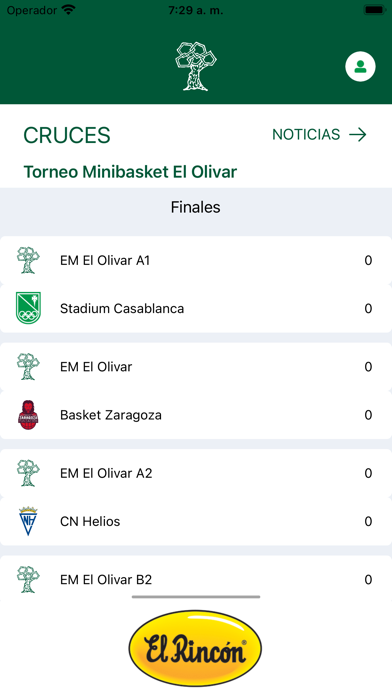Select the Basket Zaragoza team logo
392x696 pixels.
[x=28, y=415]
